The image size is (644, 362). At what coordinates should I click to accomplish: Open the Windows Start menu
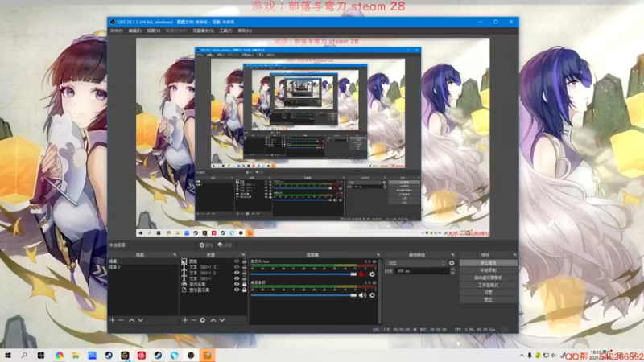point(7,355)
